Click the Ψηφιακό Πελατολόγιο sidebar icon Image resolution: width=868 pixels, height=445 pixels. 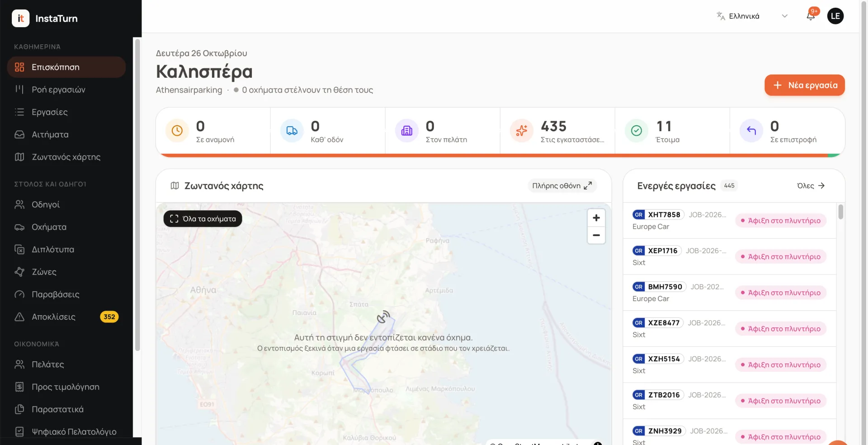coord(19,431)
